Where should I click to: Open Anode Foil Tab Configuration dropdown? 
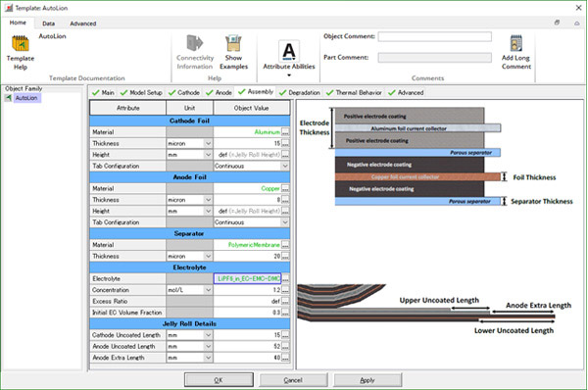285,222
